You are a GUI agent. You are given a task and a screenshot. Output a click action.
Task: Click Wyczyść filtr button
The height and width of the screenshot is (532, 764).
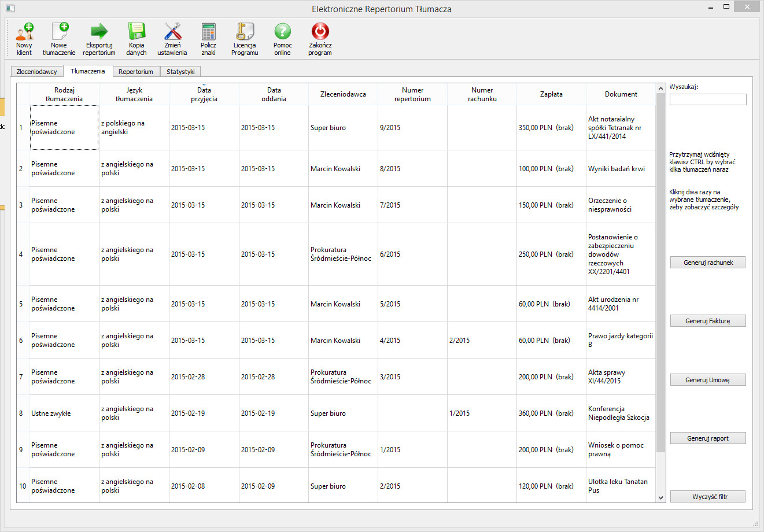[x=708, y=497]
